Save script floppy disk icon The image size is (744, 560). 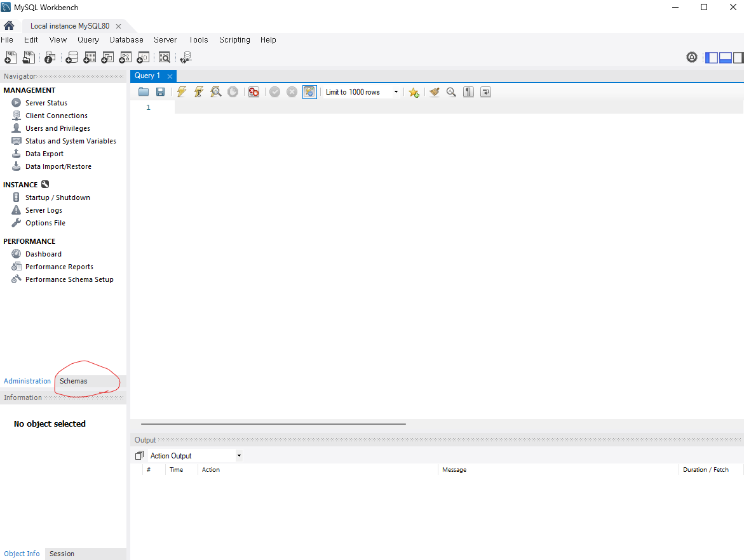pos(160,92)
